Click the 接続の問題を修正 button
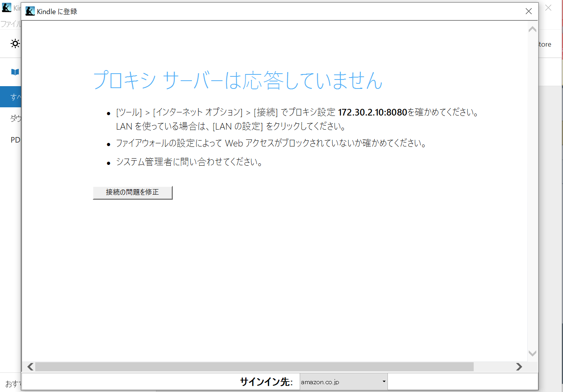 click(132, 192)
